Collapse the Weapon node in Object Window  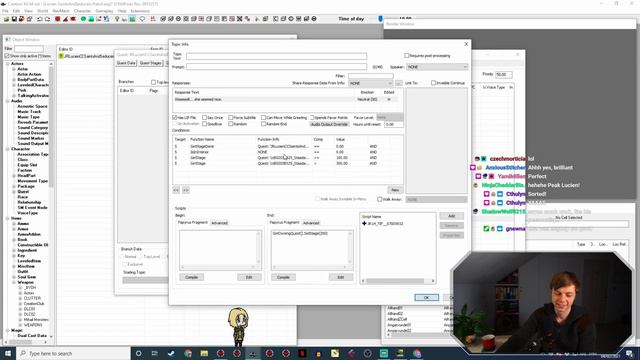pos(14,282)
